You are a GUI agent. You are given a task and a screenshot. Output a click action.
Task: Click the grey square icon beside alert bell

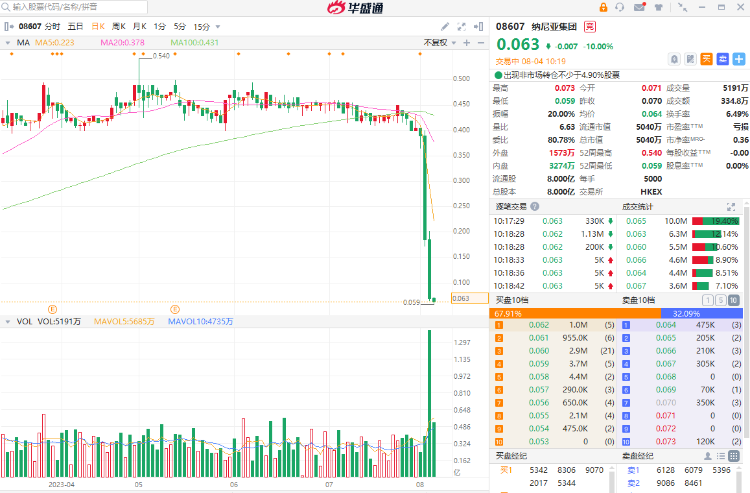(x=690, y=59)
